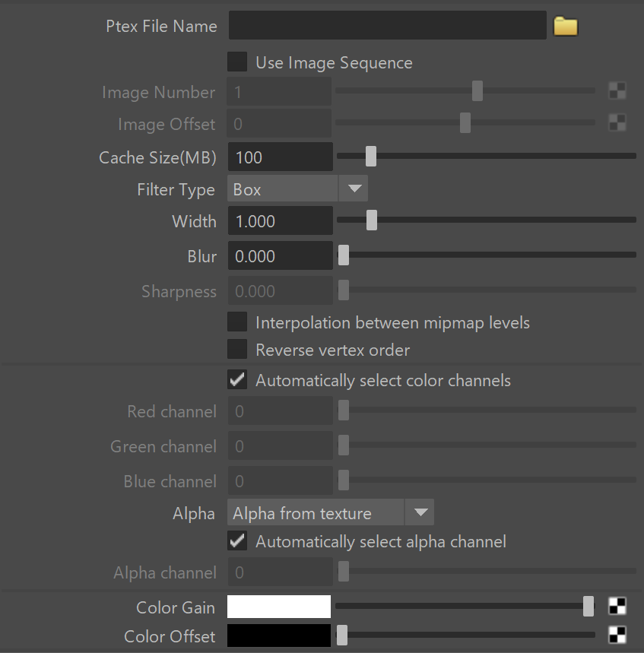Open the Alpha from texture dropdown
Viewport: 644px width, 653px height.
330,512
